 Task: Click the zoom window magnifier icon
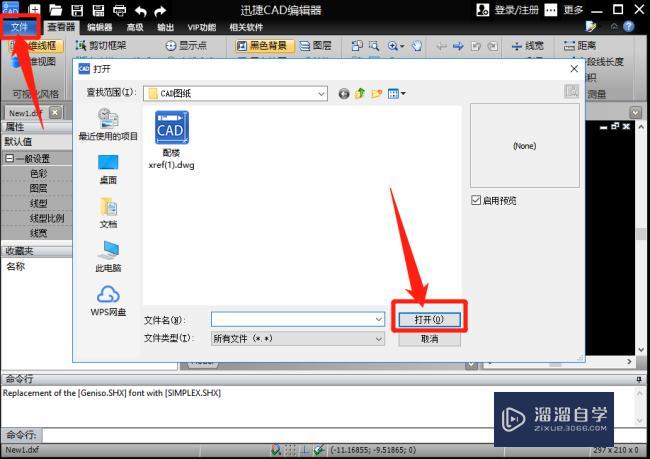coord(374,45)
